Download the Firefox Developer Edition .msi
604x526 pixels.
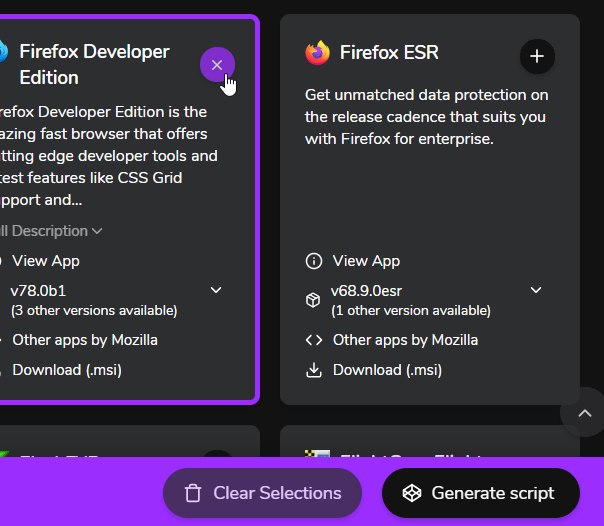(67, 370)
